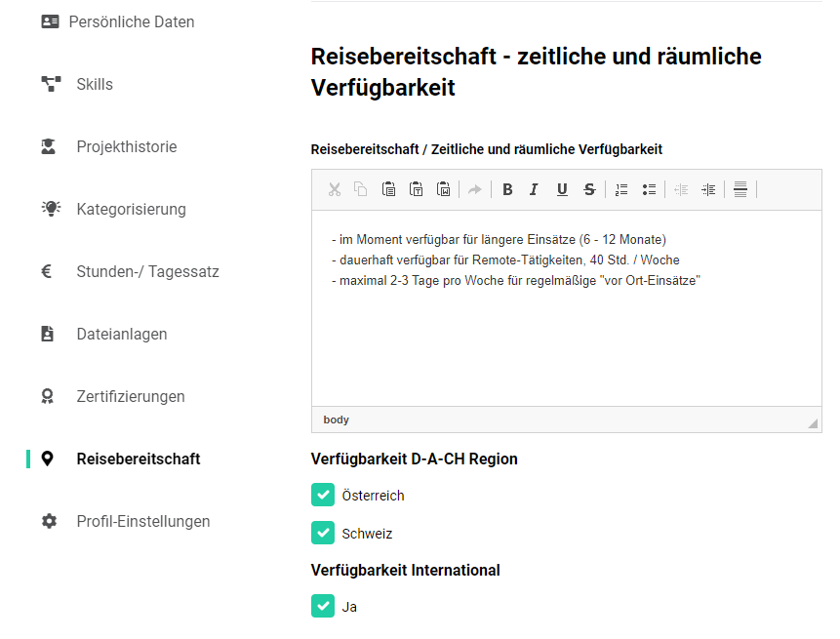Click the Cut scissors icon in editor toolbar
The image size is (840, 639).
pos(335,189)
